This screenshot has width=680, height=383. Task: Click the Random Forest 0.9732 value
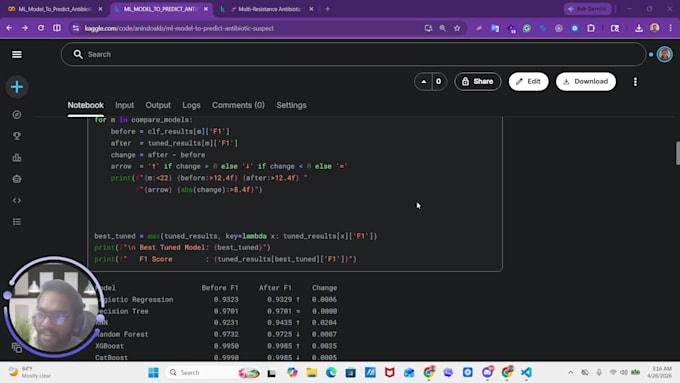coord(226,334)
